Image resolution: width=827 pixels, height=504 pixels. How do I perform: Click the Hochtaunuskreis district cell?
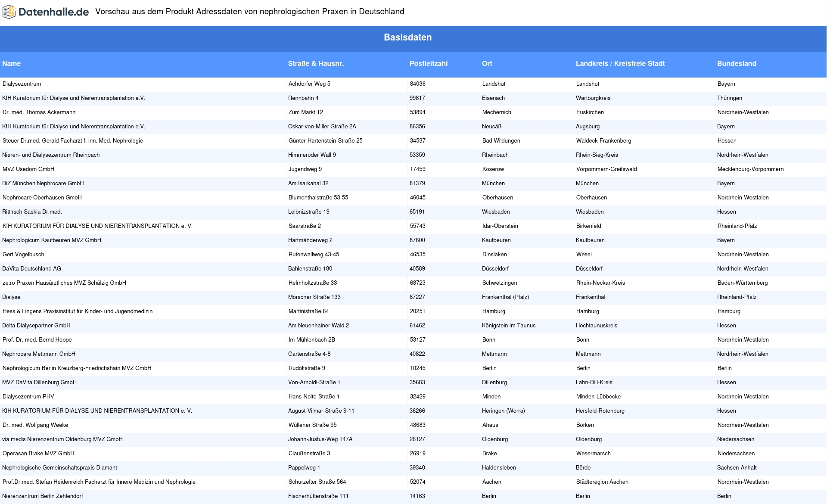tap(597, 326)
